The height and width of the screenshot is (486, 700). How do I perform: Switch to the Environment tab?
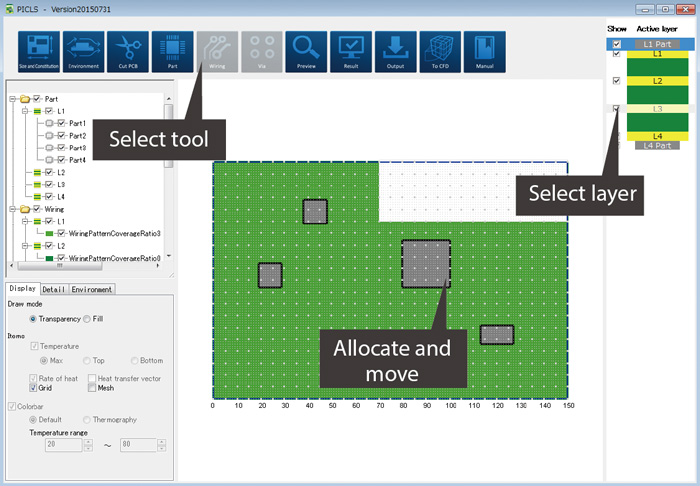click(92, 289)
